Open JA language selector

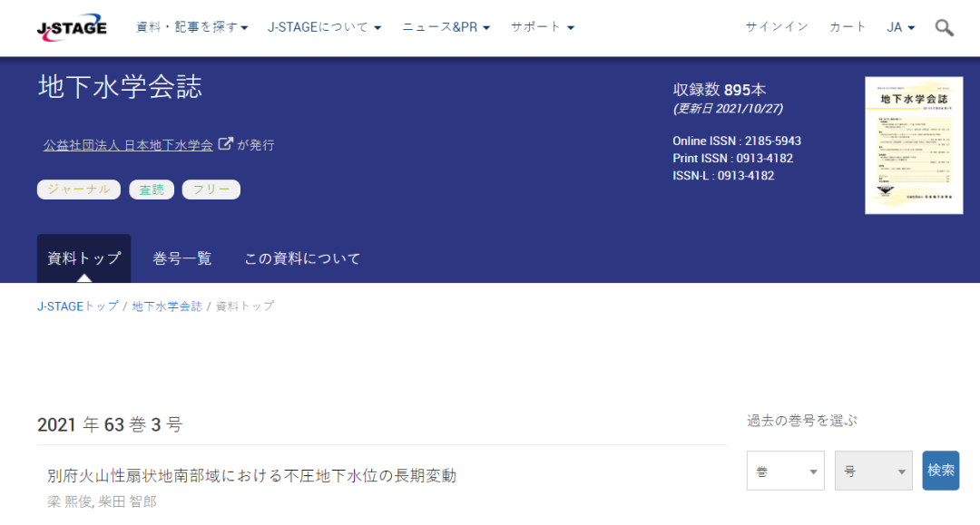click(x=901, y=27)
